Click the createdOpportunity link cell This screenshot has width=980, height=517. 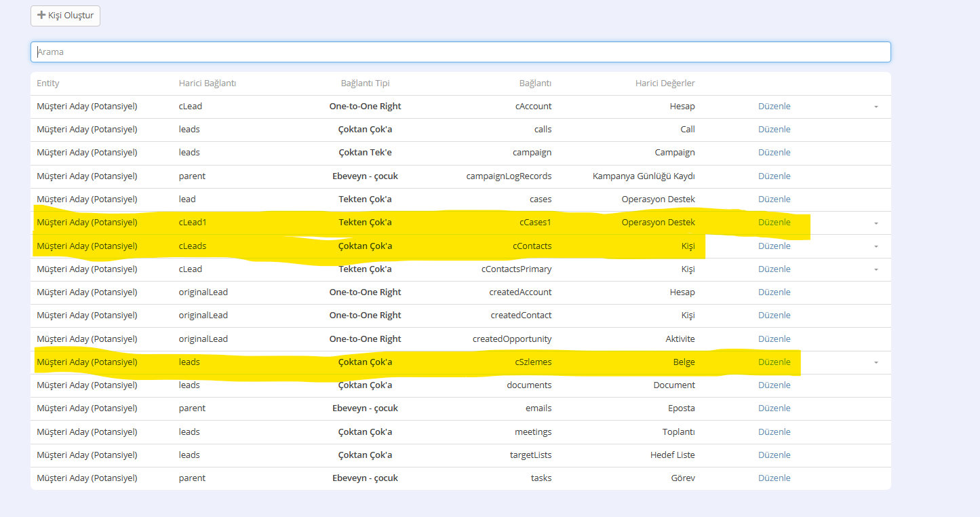[x=512, y=339]
